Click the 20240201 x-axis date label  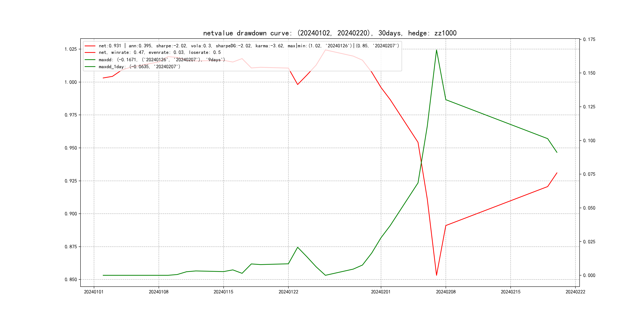coord(380,292)
